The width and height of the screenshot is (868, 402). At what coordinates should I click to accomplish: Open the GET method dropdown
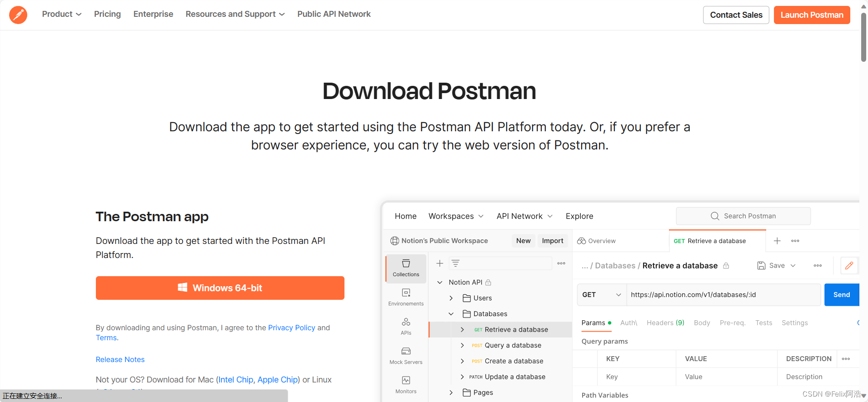602,295
